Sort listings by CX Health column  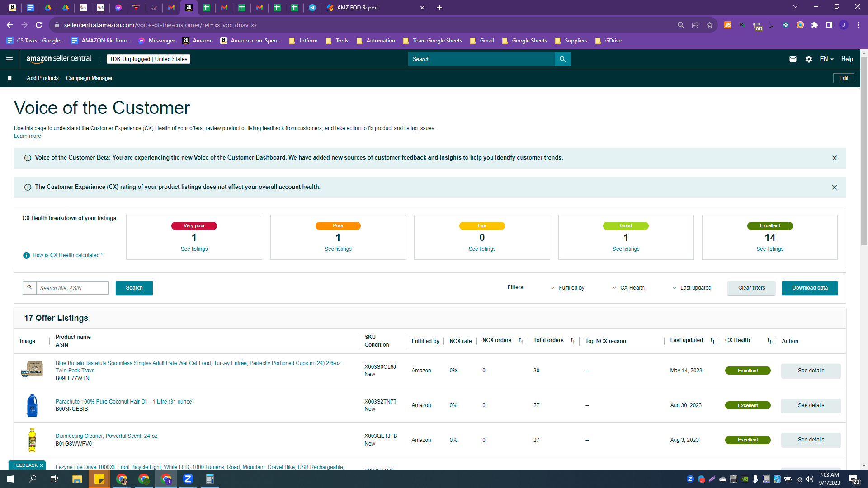pos(769,341)
